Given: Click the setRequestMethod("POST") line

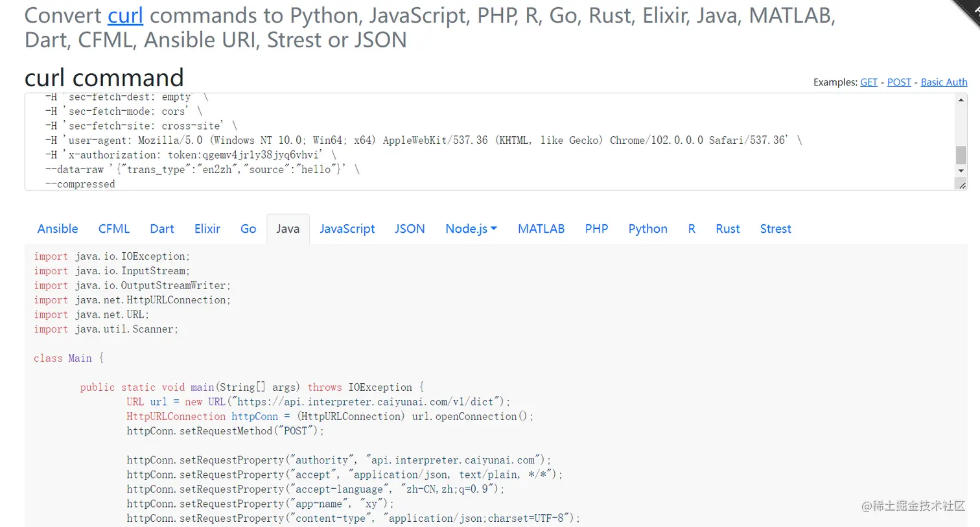Looking at the screenshot, I should click(x=225, y=431).
